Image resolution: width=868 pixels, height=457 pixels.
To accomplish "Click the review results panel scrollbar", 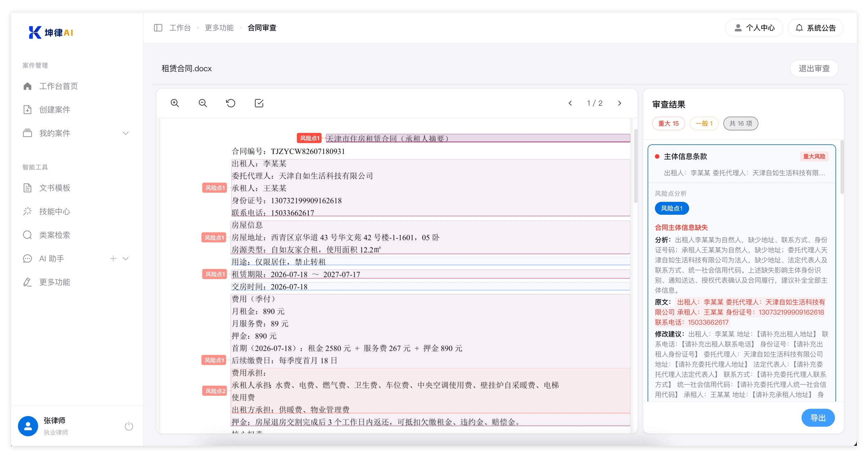I will click(x=842, y=167).
